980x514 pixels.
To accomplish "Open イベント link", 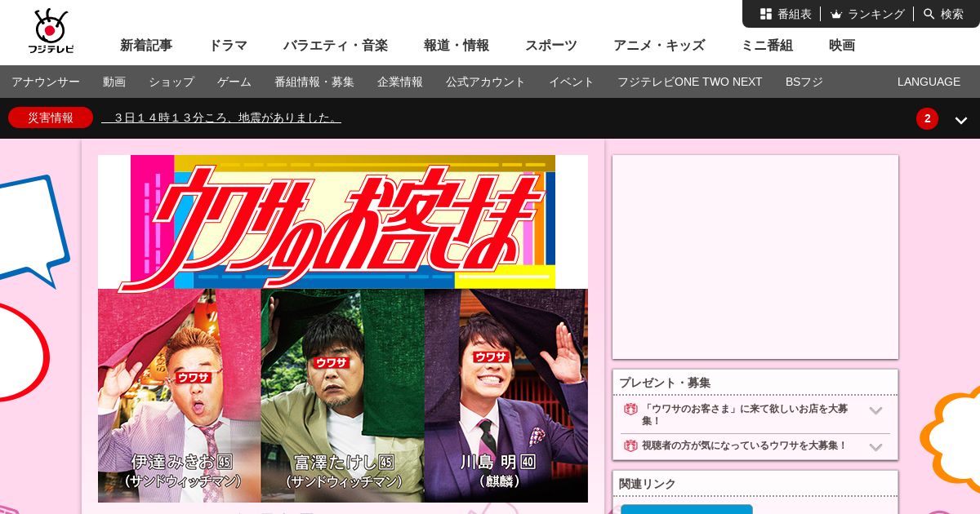I will (572, 82).
